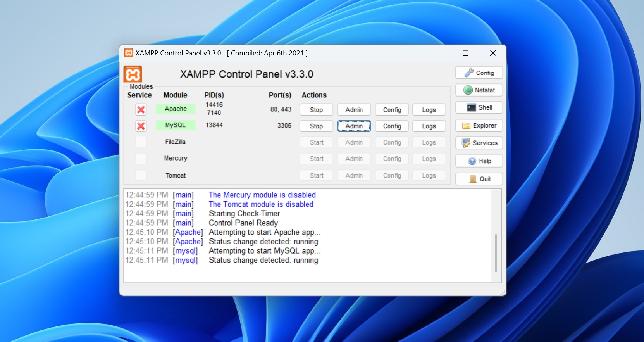Open Apache Config options

(x=392, y=110)
